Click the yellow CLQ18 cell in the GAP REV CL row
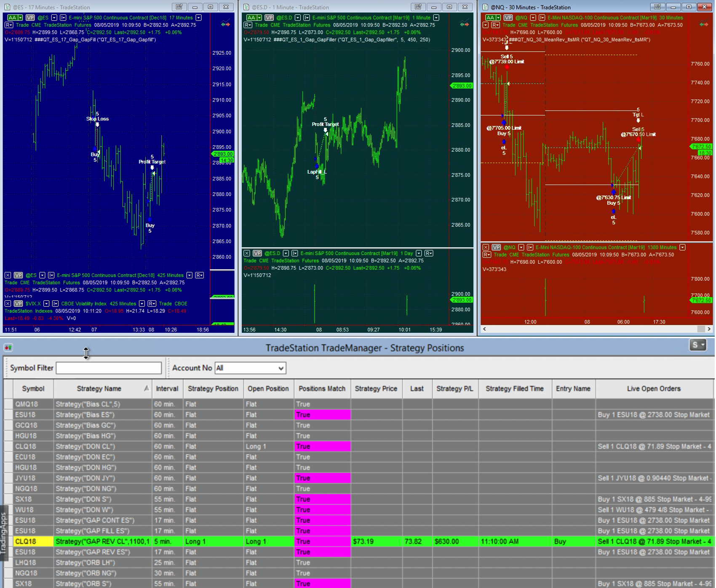The width and height of the screenshot is (716, 588). (x=33, y=541)
